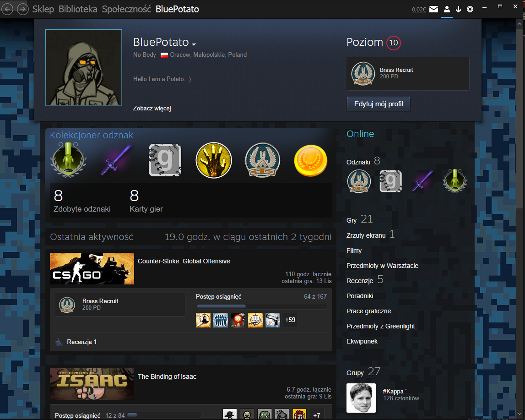
Task: Select the Garry's Mod g badge in showcase
Action: click(165, 160)
